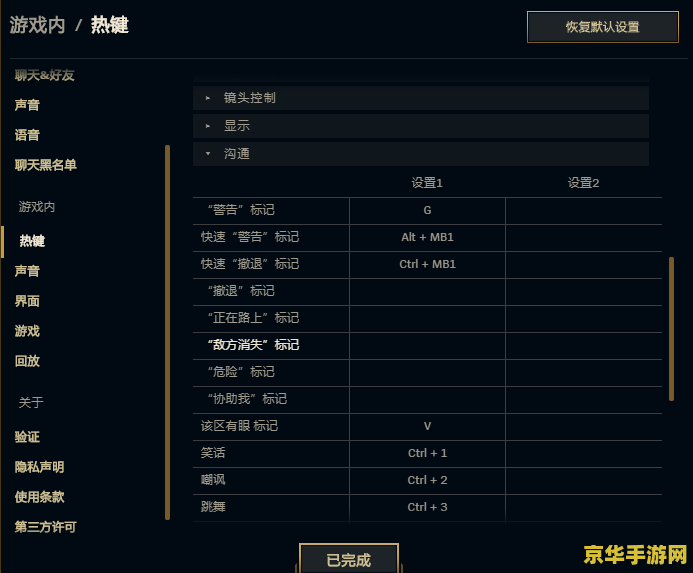Change 快速“警告”标记 Alt + MB1 binding

(427, 238)
